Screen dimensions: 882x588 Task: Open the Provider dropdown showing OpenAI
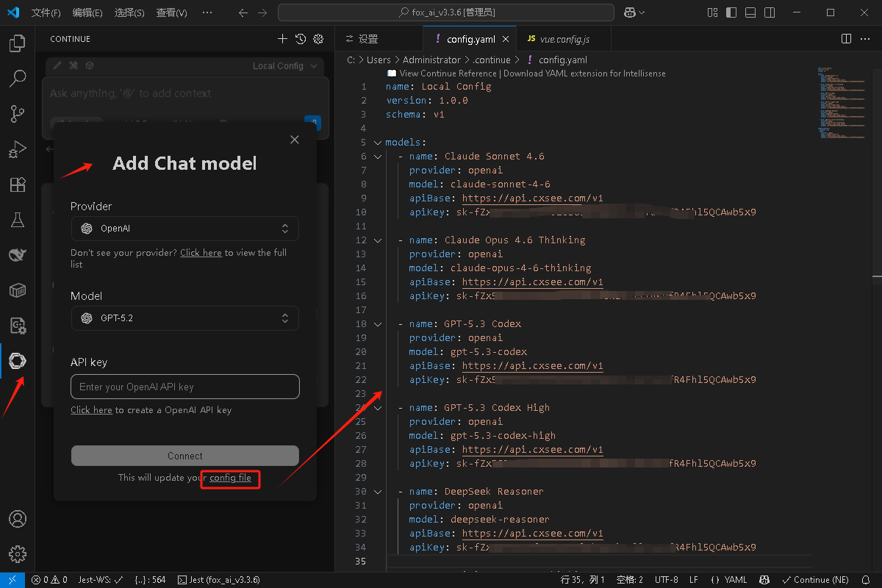click(x=184, y=229)
